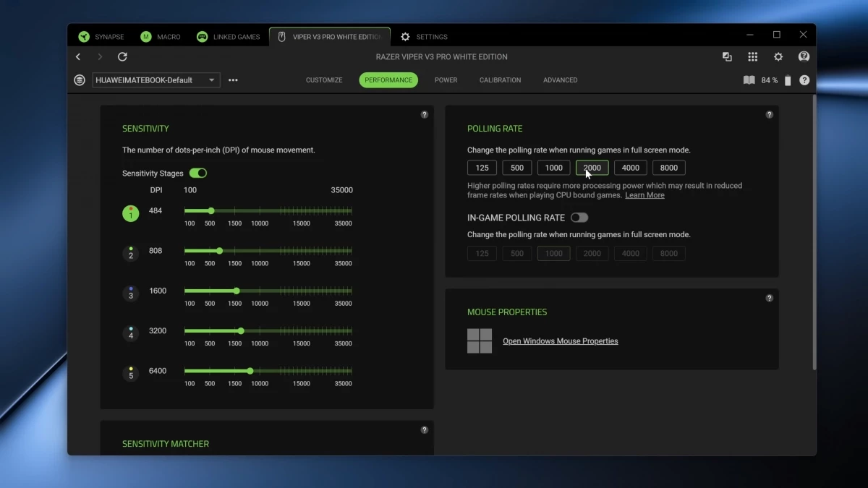Open the window switch icon in the header
868x488 pixels.
point(727,56)
